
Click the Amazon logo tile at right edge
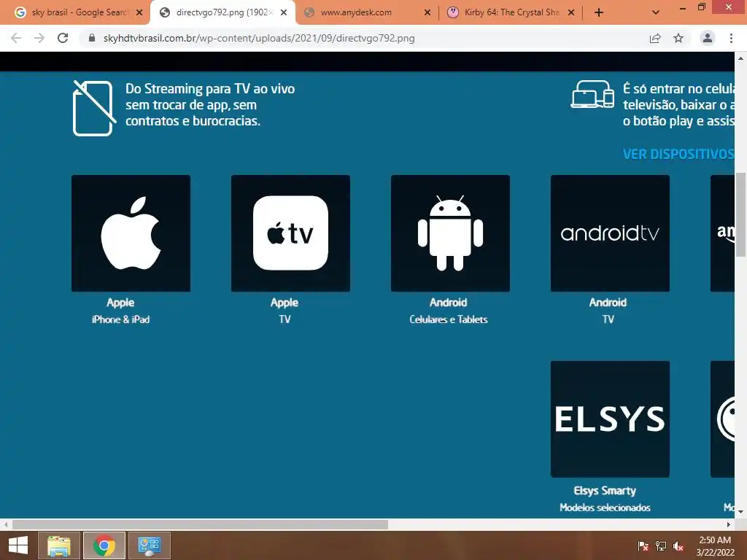(722, 233)
